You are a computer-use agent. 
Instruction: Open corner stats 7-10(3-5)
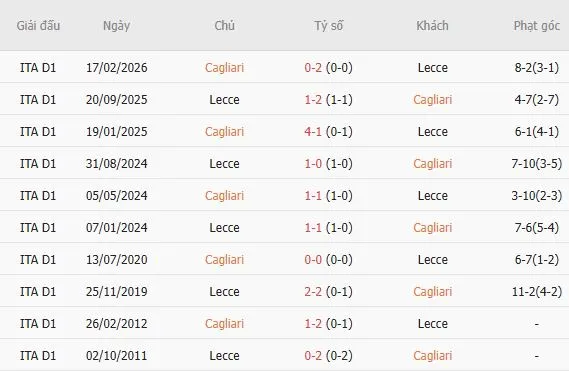[537, 164]
